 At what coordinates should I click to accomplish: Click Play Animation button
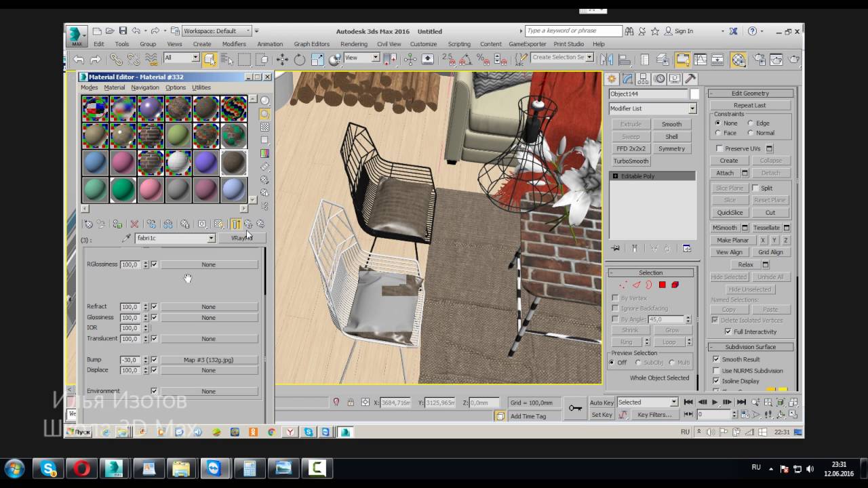pyautogui.click(x=714, y=402)
